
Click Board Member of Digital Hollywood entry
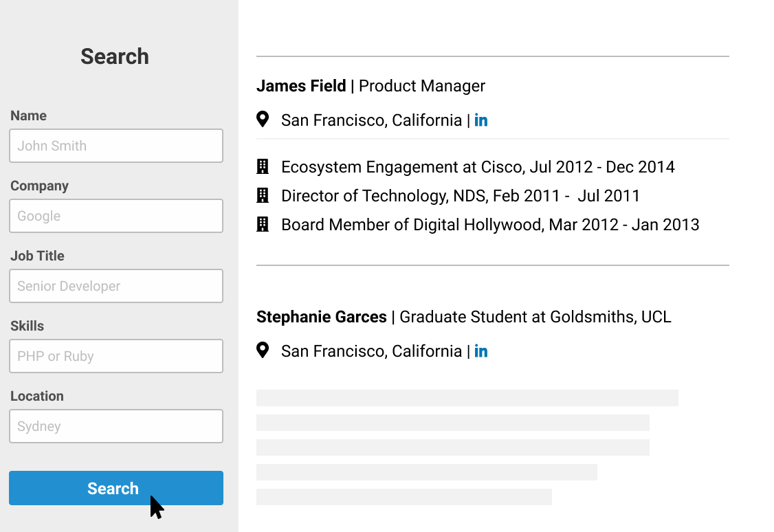tap(490, 225)
